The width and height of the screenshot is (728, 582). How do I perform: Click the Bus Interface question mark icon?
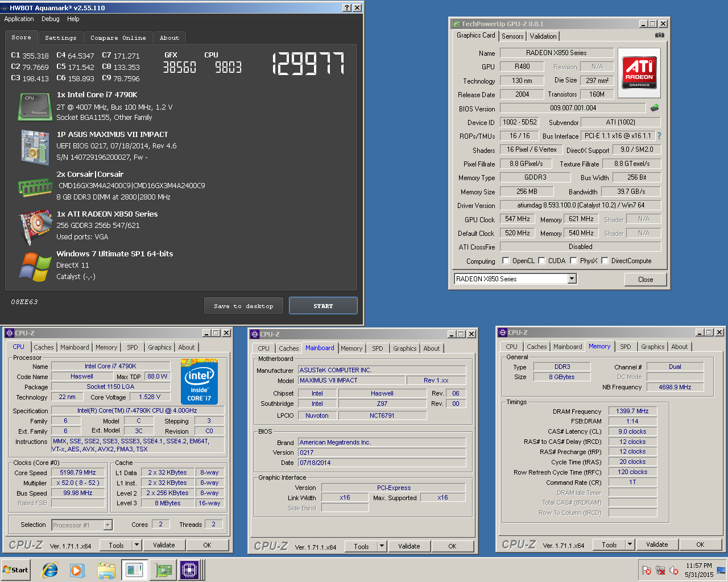[x=659, y=136]
